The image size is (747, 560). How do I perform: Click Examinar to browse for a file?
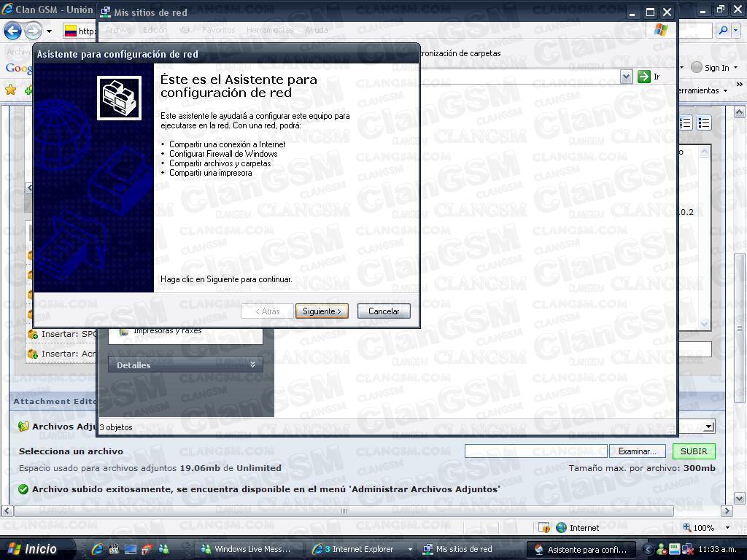pyautogui.click(x=638, y=451)
